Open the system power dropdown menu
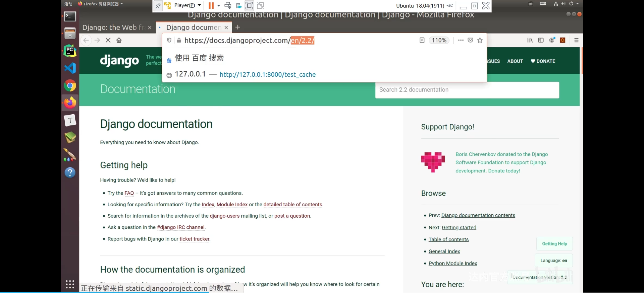644x293 pixels. pos(574,4)
